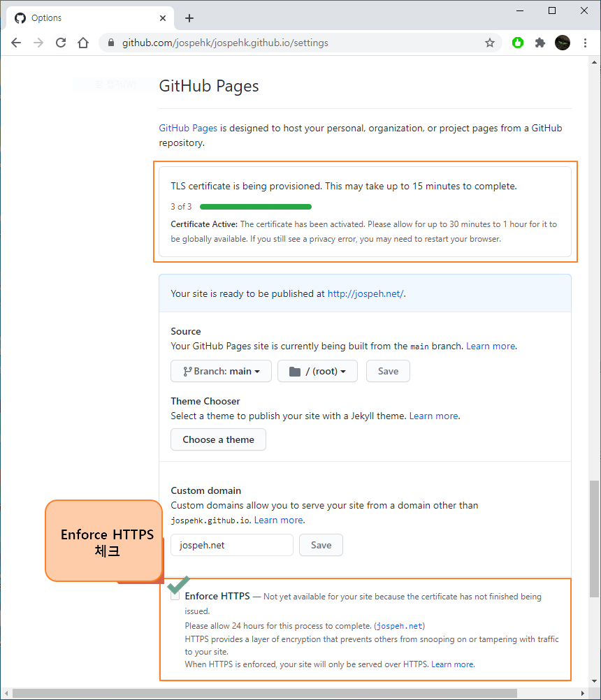This screenshot has width=601, height=700.
Task: Tick the Enforce HTTPS checkbox
Action: (175, 596)
